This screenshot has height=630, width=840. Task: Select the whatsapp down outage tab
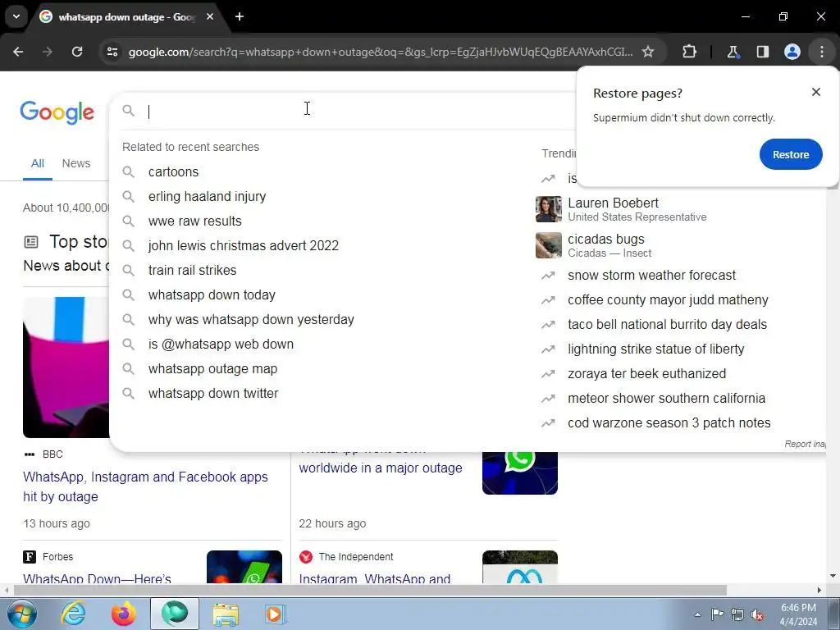[x=127, y=16]
